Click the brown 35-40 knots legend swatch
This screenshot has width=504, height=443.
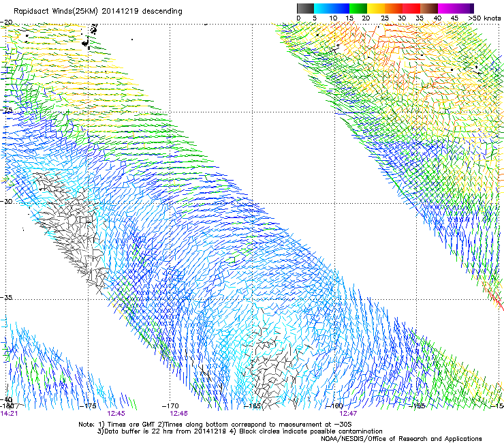point(429,8)
